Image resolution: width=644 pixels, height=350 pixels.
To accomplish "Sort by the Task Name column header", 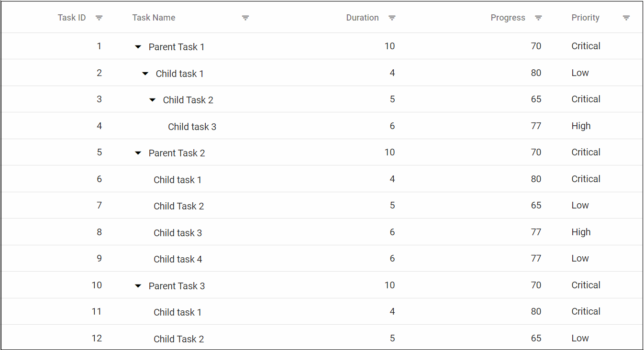I will pos(154,18).
